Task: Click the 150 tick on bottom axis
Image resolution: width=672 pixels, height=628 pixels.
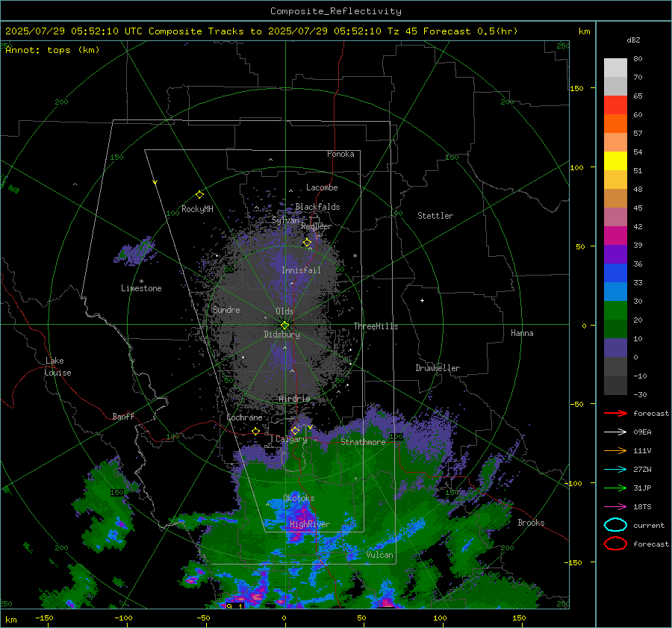Action: 519,618
